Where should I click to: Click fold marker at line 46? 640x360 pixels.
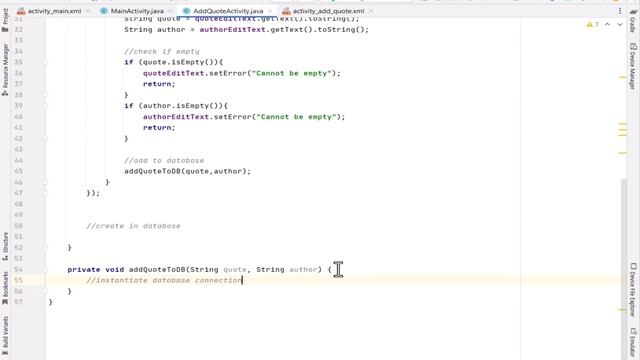click(x=45, y=182)
